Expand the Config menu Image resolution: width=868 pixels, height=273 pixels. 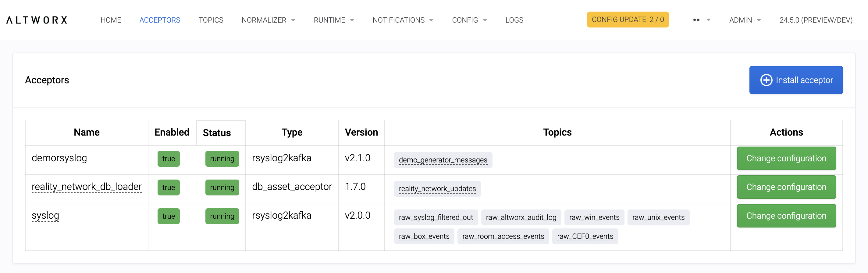point(469,20)
